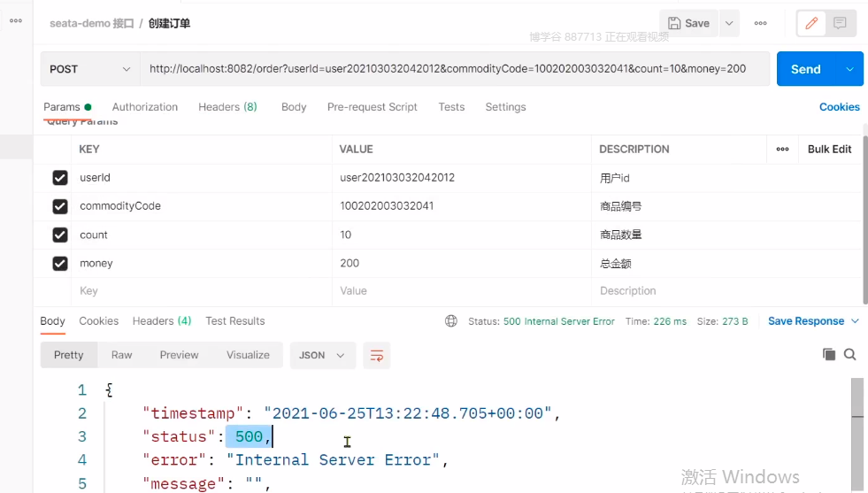Uncheck the money parameter checkbox

click(60, 263)
